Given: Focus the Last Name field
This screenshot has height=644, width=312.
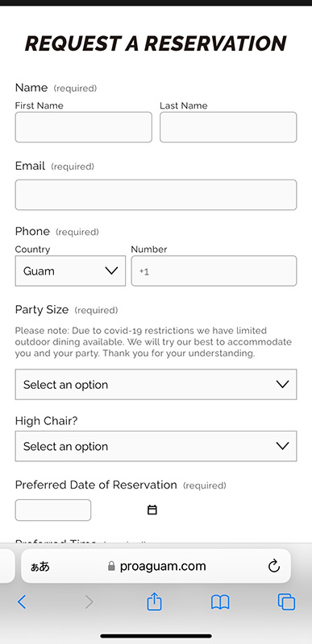Looking at the screenshot, I should point(228,127).
